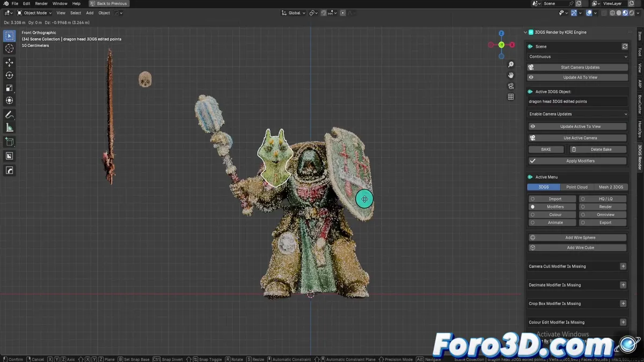Viewport: 644px width, 362px height.
Task: Select the Colour radio option
Action: tap(552, 215)
